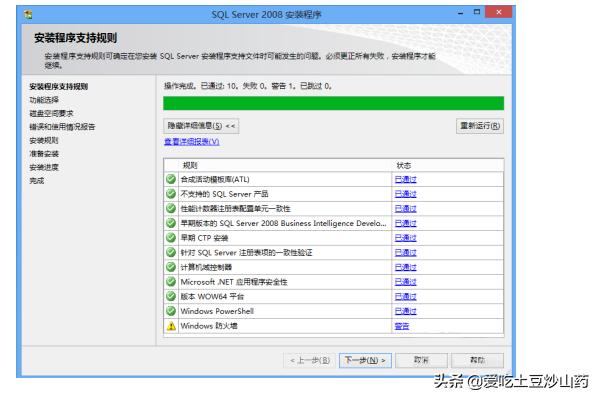Screen dimensions: 600x400
Task: Select the Microsoft .NET 应用程序安全性 rule text
Action: 234,282
